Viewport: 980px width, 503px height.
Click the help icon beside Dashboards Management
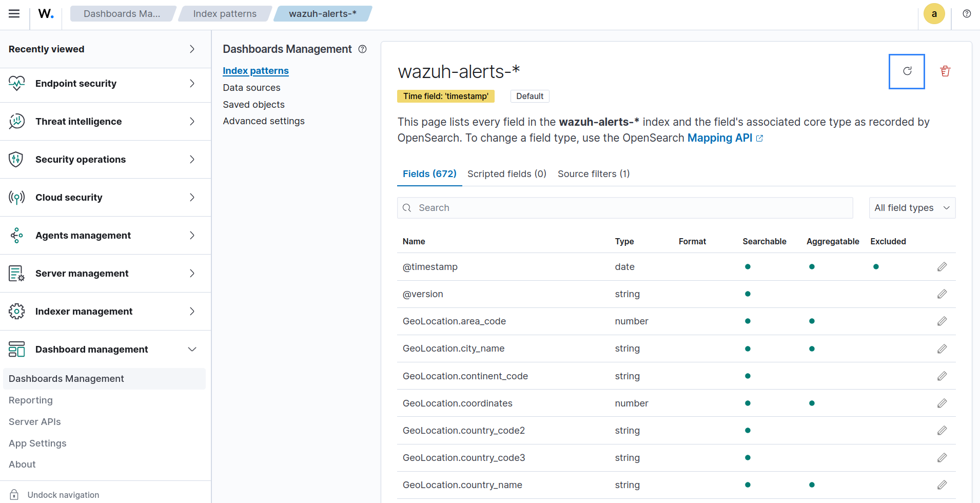point(362,49)
